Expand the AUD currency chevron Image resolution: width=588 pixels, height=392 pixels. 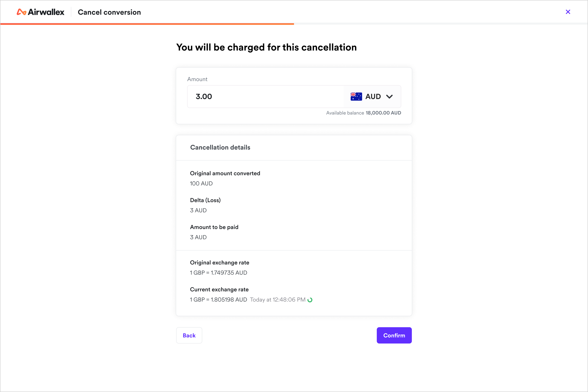point(389,97)
